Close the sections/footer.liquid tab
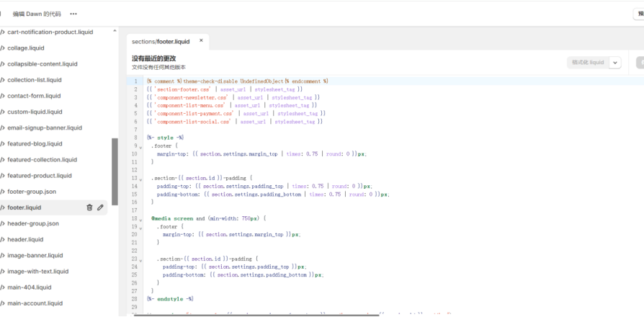Image resolution: width=644 pixels, height=317 pixels. [201, 41]
